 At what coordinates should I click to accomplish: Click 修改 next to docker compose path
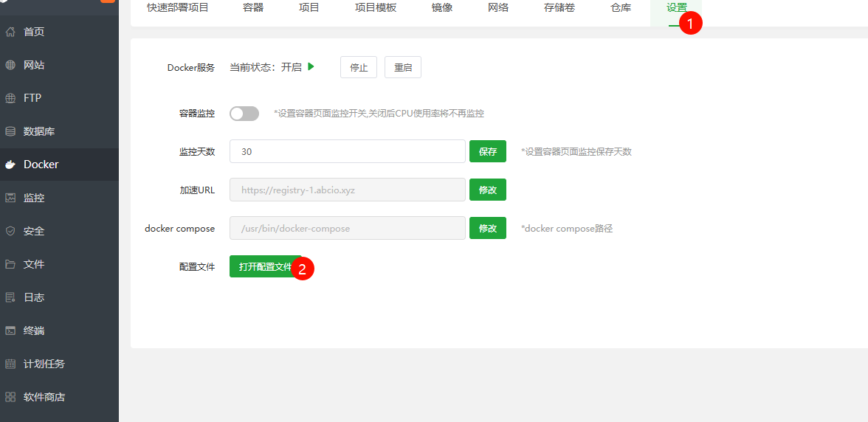tap(488, 228)
